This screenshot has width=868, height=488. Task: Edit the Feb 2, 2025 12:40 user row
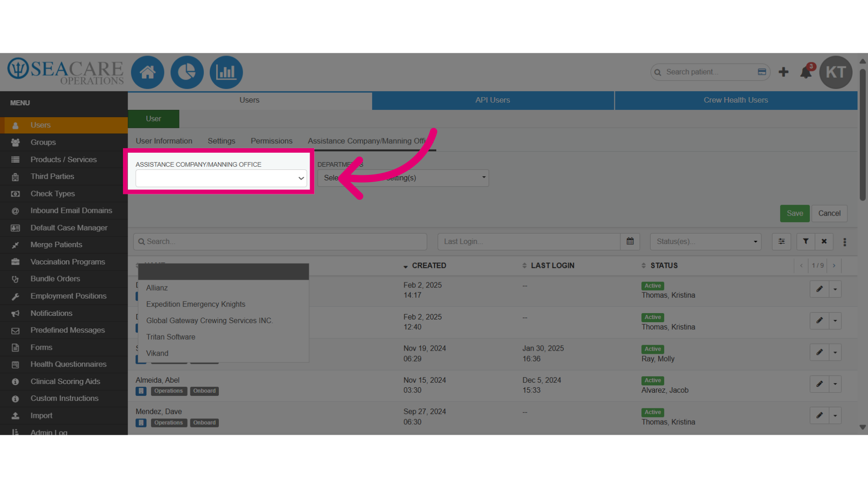[819, 320]
